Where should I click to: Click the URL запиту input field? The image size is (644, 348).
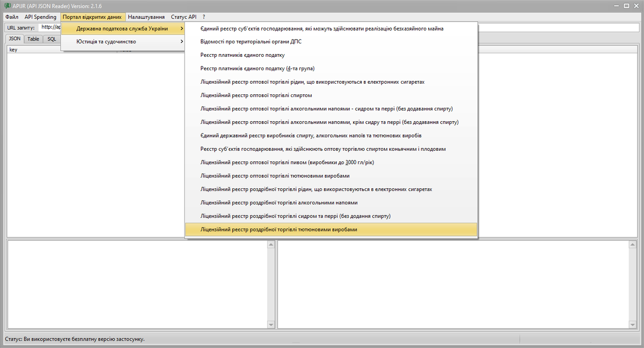pyautogui.click(x=339, y=27)
